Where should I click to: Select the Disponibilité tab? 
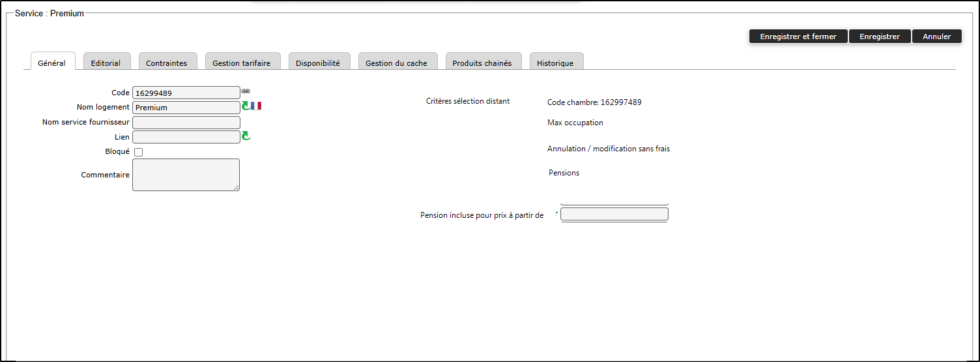tap(318, 63)
